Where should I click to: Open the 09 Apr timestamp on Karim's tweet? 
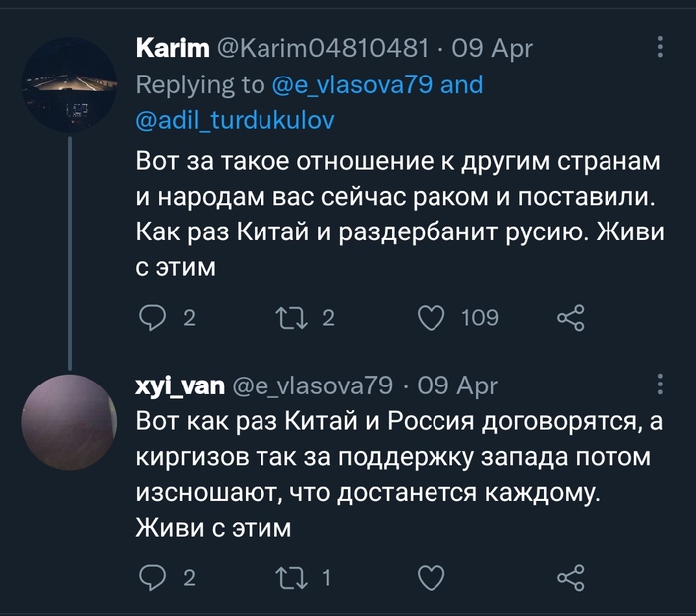click(493, 48)
